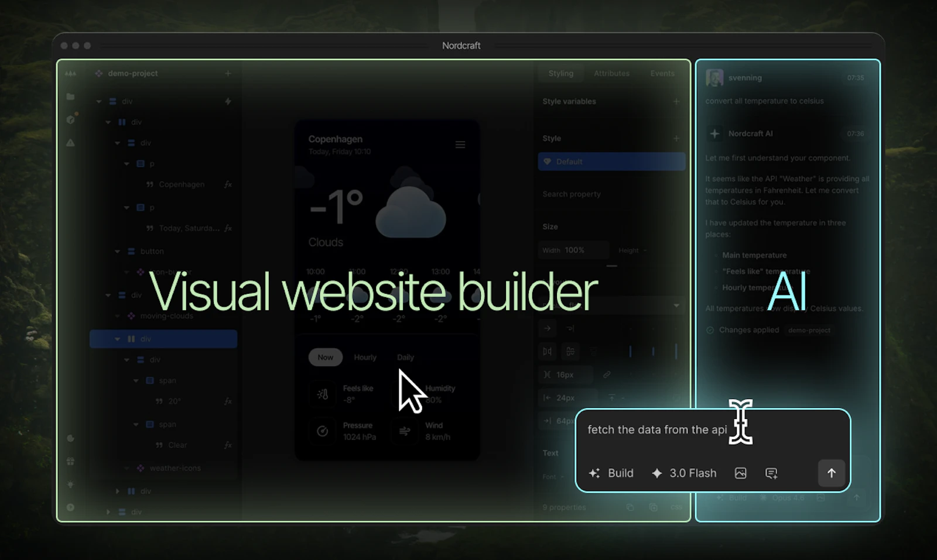Click the lightning bolt icon on root div row
The width and height of the screenshot is (937, 560).
pos(228,101)
